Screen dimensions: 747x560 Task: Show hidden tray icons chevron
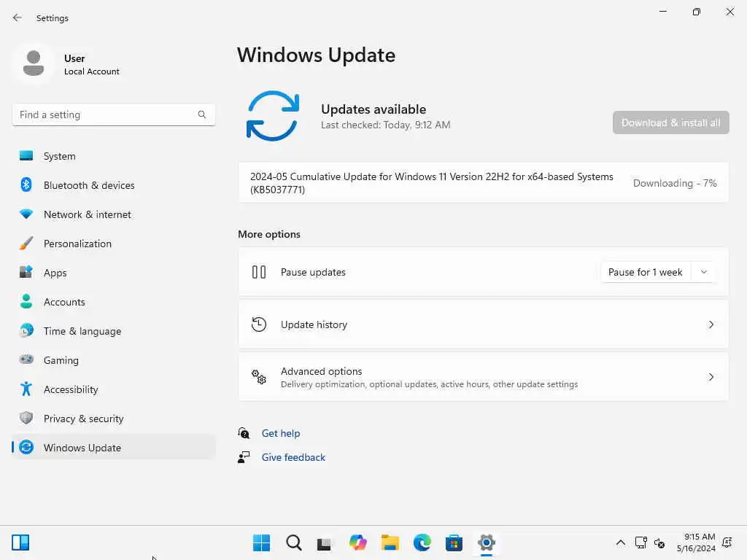click(x=620, y=542)
